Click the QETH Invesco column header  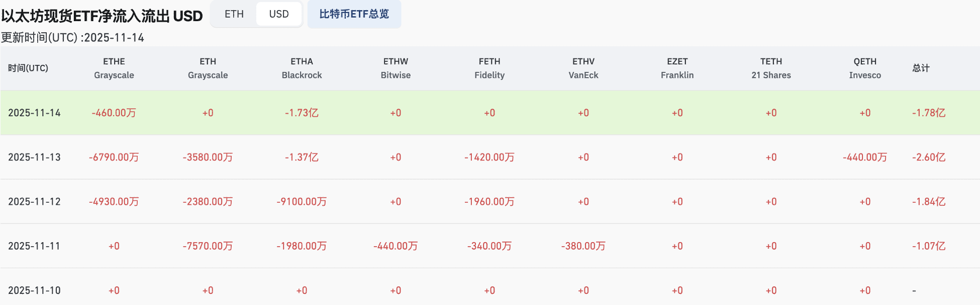pyautogui.click(x=865, y=68)
